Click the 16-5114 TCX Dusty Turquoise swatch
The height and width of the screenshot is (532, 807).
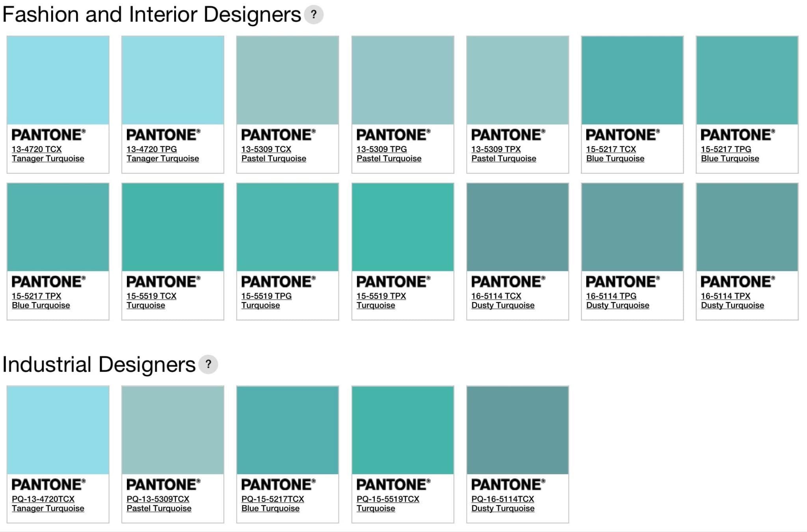click(x=517, y=227)
